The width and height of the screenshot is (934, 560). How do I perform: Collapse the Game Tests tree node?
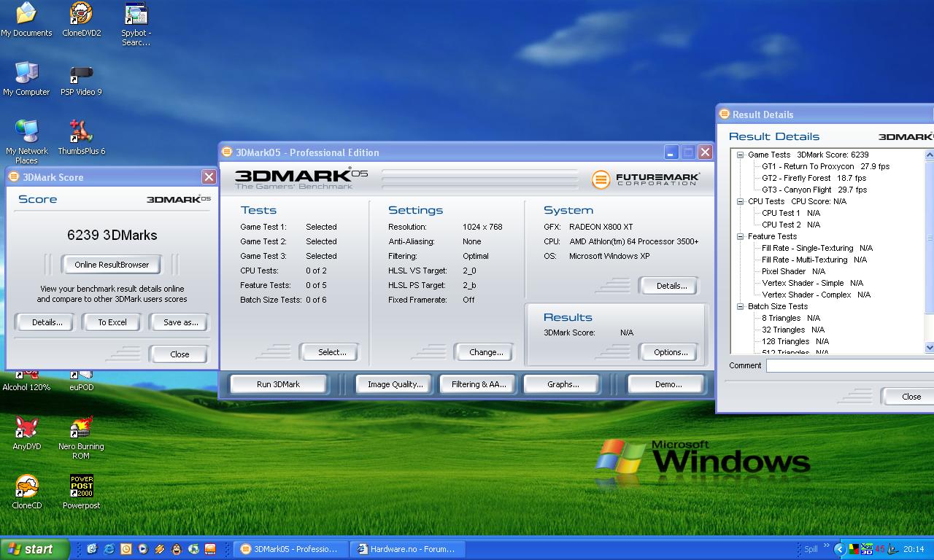tap(740, 155)
